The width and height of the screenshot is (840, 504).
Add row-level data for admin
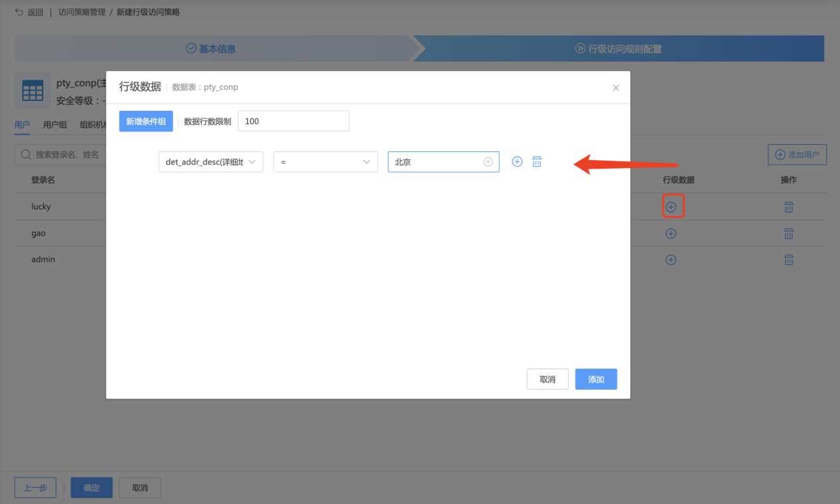click(671, 260)
